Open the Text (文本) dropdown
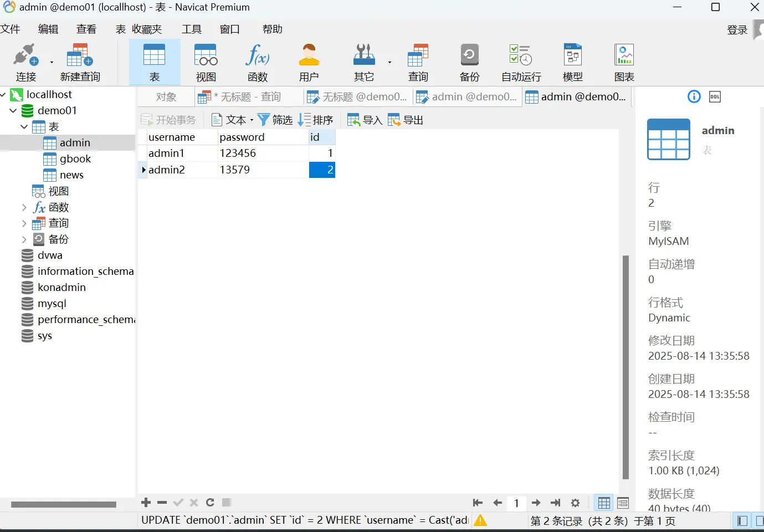764x532 pixels. coord(233,120)
